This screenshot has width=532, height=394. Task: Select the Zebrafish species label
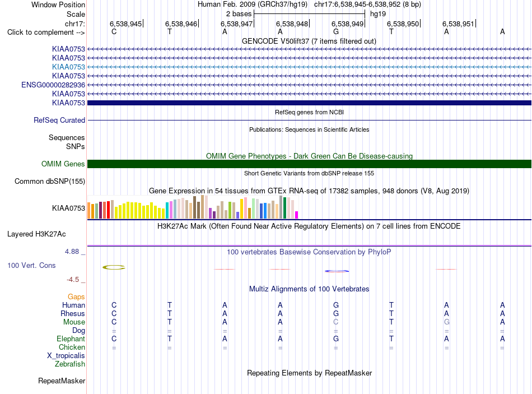pos(70,364)
